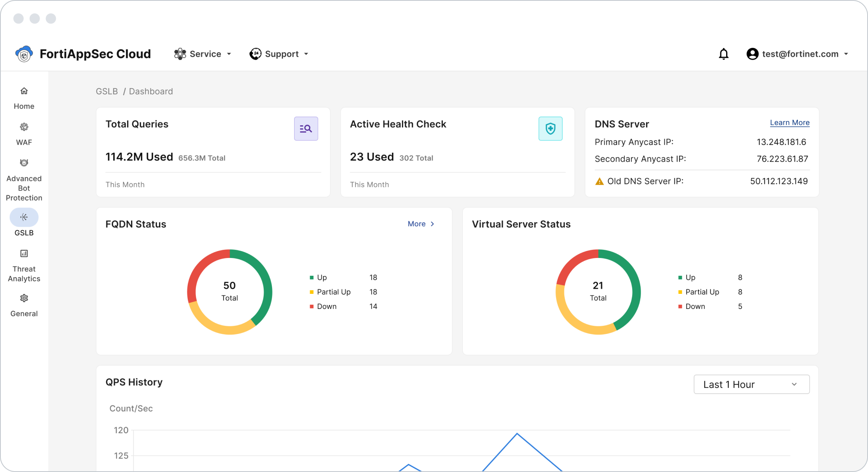Open Threat Analytics panel
The width and height of the screenshot is (868, 472).
(24, 253)
